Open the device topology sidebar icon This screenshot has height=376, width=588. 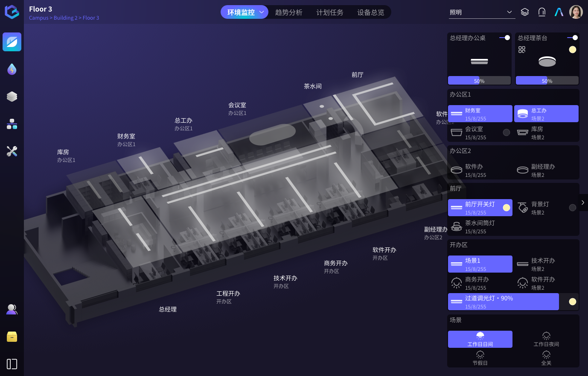(x=12, y=124)
